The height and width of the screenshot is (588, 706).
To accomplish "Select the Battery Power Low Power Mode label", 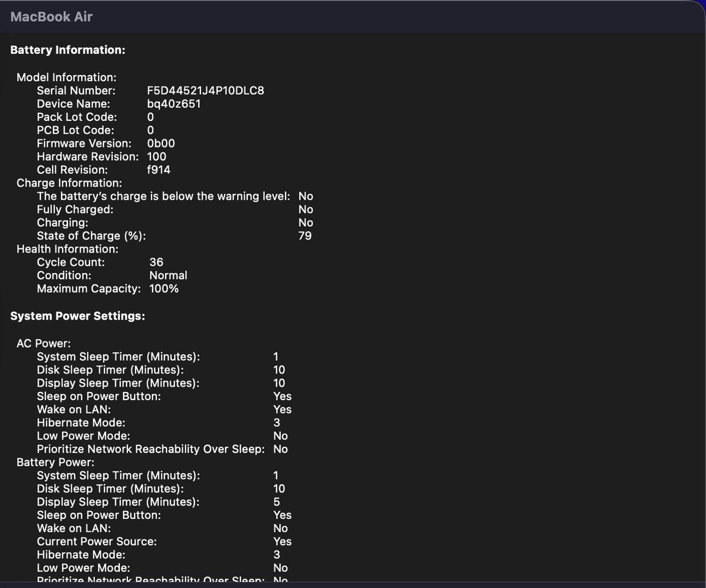I will (83, 568).
